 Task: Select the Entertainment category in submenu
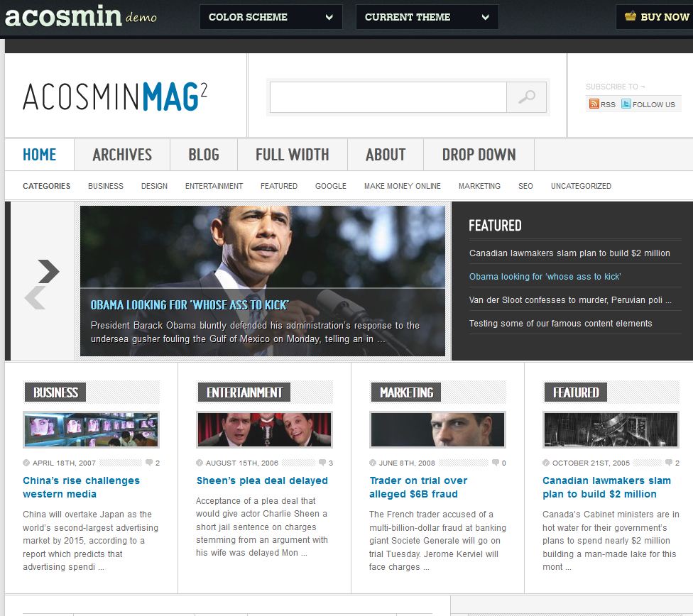point(214,186)
